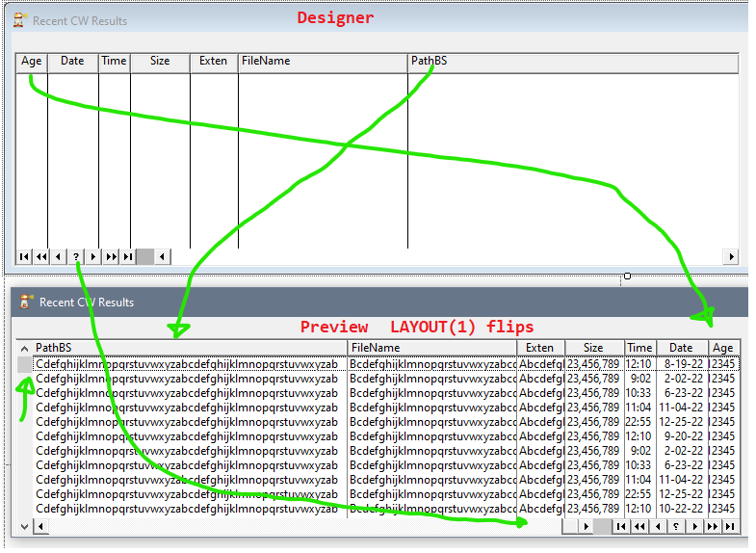
Task: Click the Designer window title bar icon
Action: (18, 20)
